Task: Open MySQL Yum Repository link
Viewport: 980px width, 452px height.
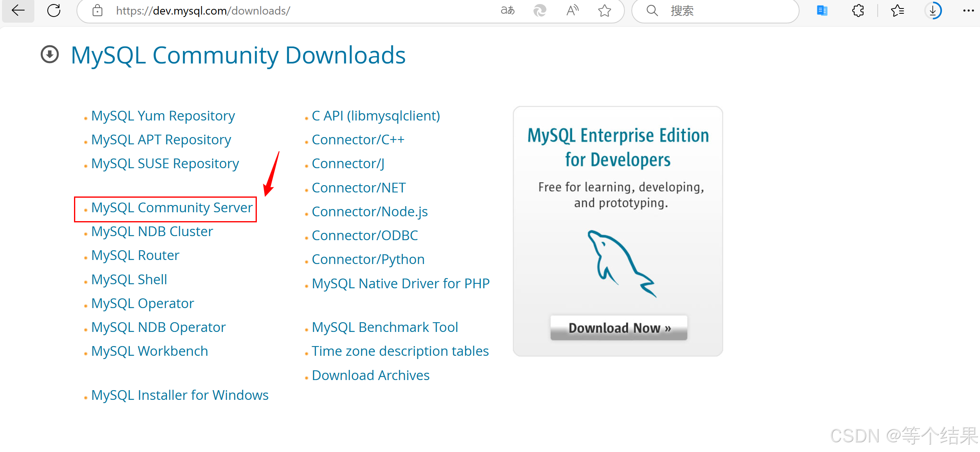Action: coord(163,116)
